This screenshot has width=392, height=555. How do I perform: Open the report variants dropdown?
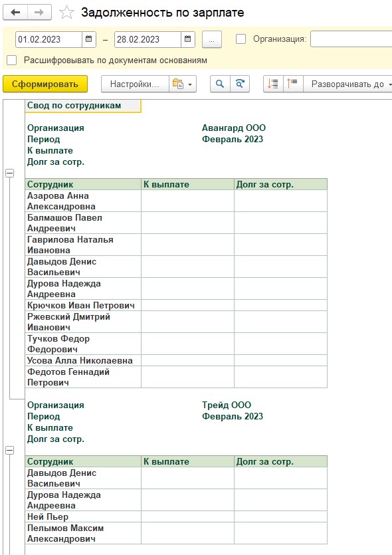pyautogui.click(x=183, y=84)
